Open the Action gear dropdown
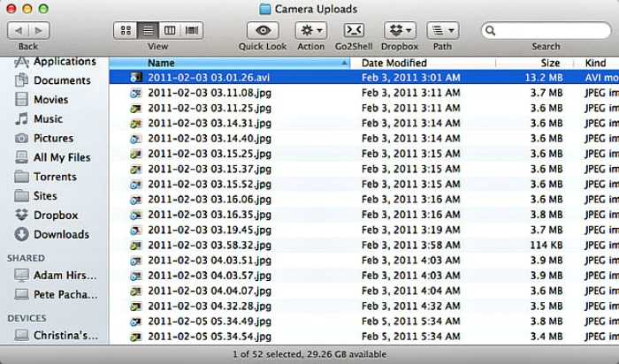Screen dimensions: 619x364 click(310, 30)
